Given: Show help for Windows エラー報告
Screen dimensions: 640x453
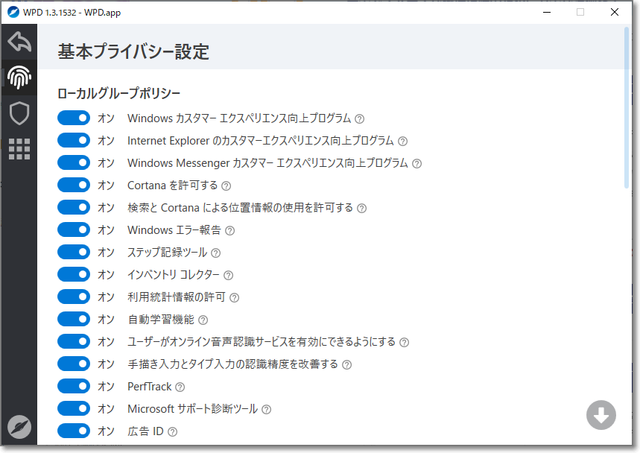Looking at the screenshot, I should tap(230, 231).
